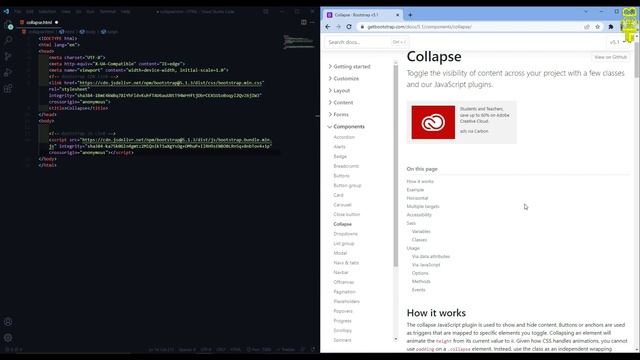Screen dimensions: 640x360
Task: Jump to How it works section link
Action: pos(420,181)
